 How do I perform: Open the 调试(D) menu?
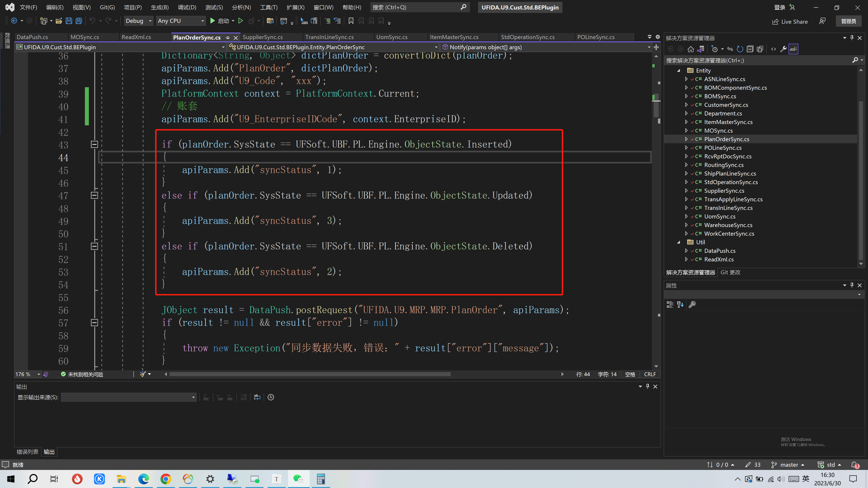tap(187, 7)
